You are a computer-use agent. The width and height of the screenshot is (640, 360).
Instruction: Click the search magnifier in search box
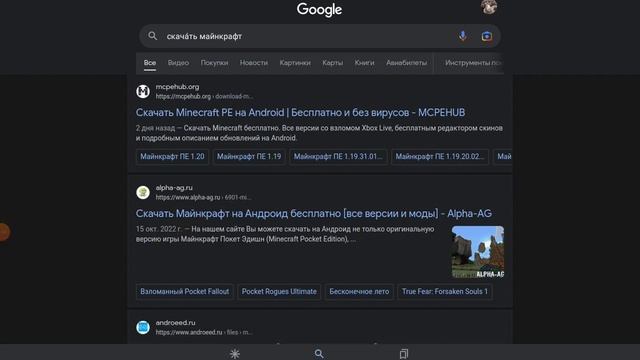click(153, 36)
